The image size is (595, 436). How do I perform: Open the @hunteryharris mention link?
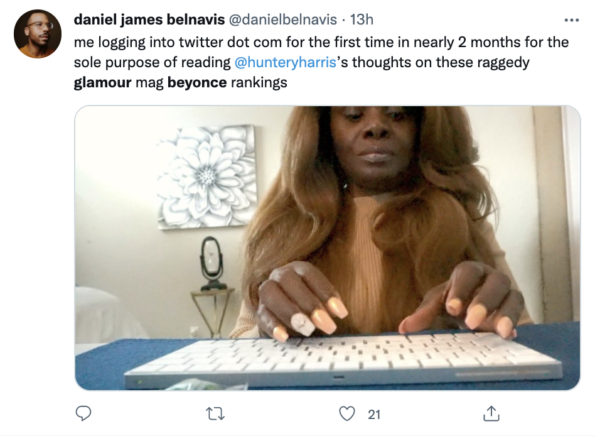(x=285, y=62)
